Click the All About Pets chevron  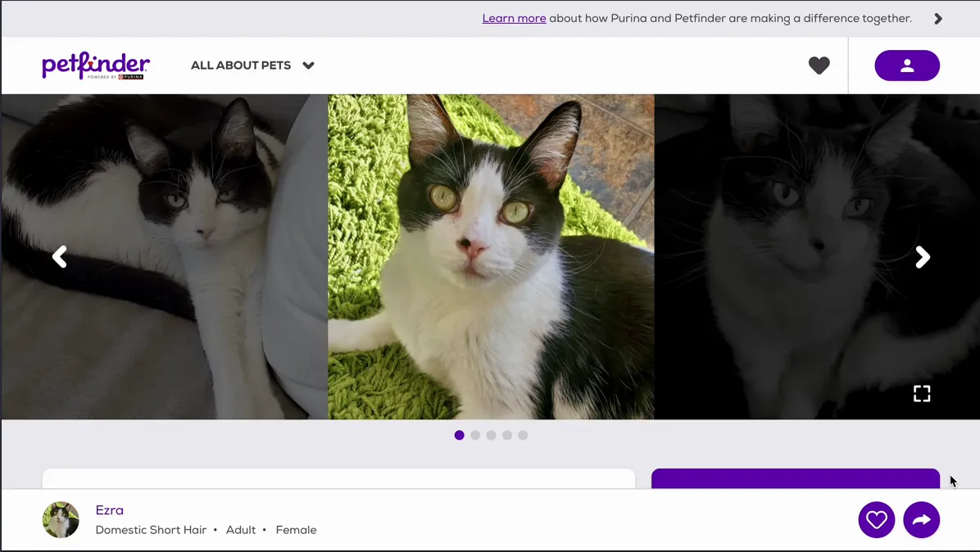coord(308,66)
